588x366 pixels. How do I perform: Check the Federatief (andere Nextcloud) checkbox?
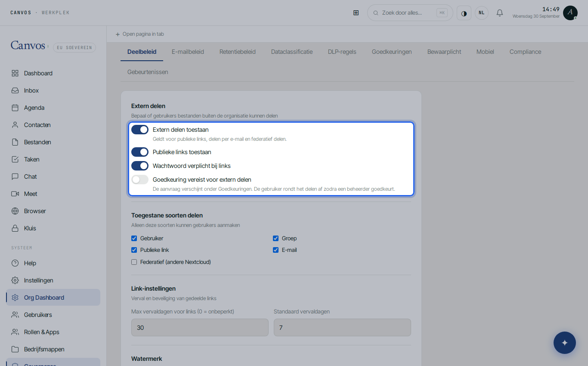134,262
